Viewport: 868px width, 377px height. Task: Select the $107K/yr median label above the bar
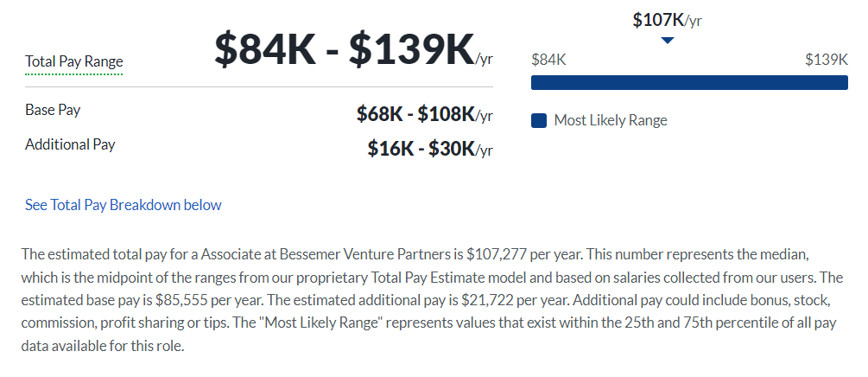tap(667, 19)
